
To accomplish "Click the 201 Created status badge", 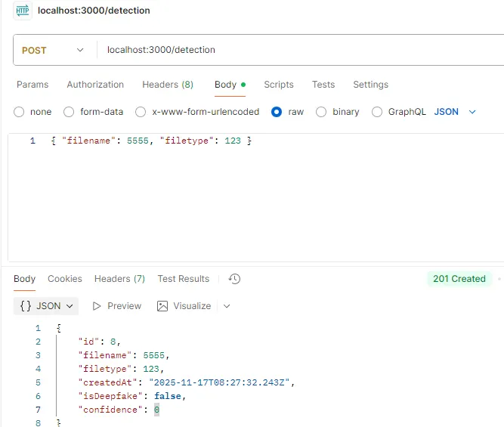I will pyautogui.click(x=459, y=279).
